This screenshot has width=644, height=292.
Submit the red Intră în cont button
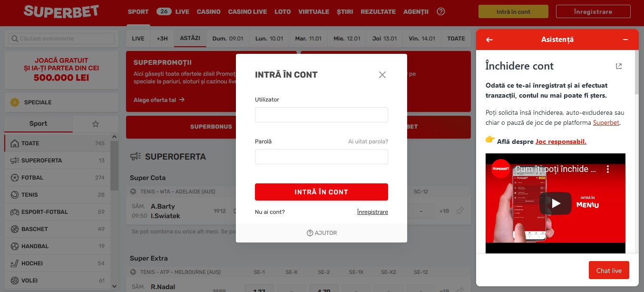pos(322,192)
